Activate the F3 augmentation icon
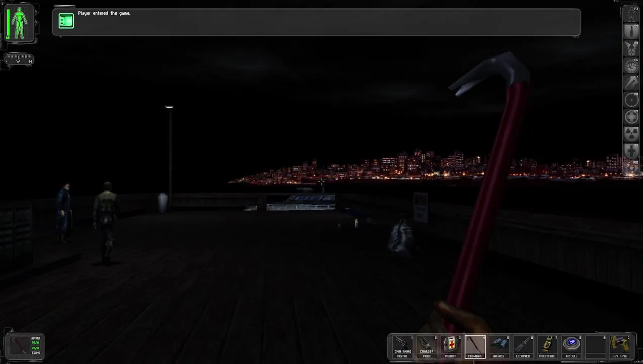Image resolution: width=643 pixels, height=364 pixels. point(632,14)
